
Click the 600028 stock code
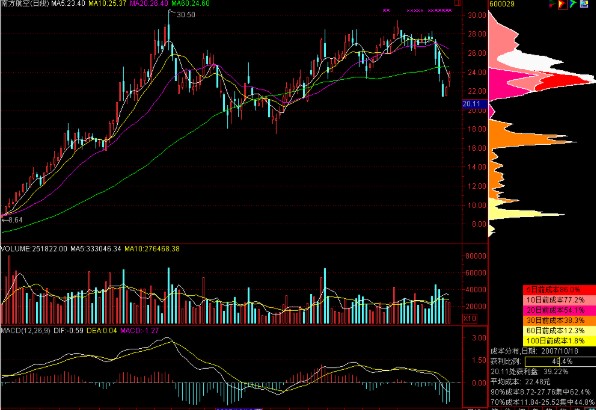(502, 4)
